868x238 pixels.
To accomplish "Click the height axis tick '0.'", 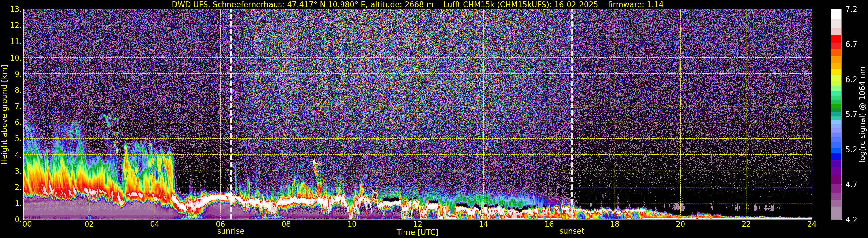I will [18, 220].
